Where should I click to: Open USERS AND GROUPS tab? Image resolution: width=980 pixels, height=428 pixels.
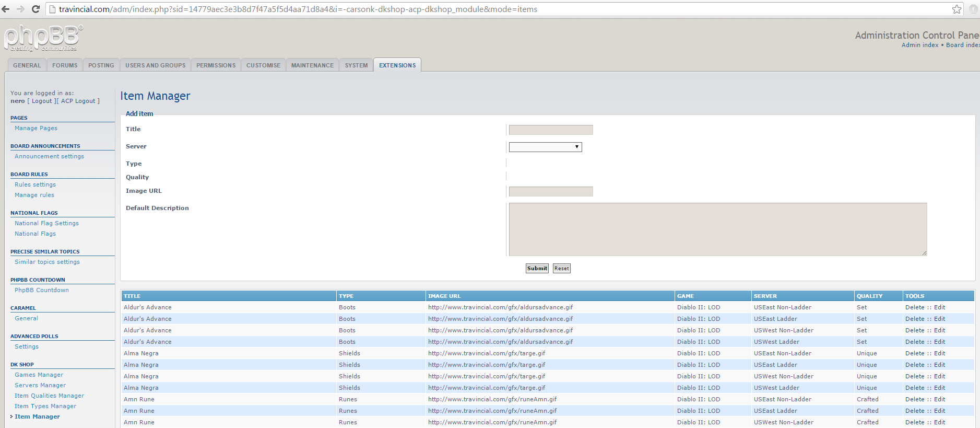tap(156, 65)
